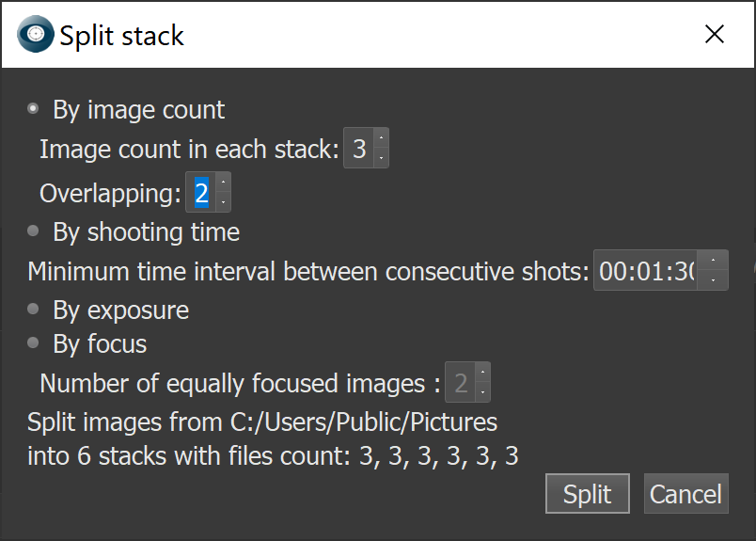Viewport: 756px width, 541px height.
Task: Choose the By exposure split mode
Action: pos(34,310)
